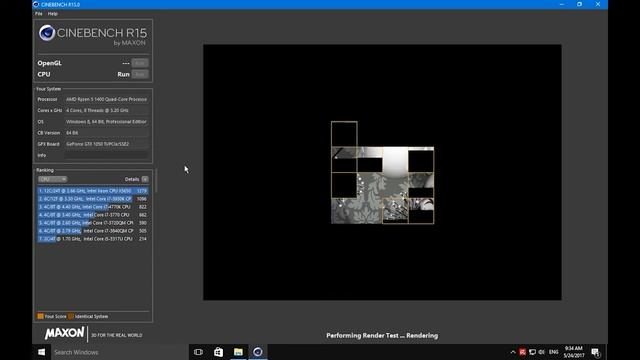Click the CB Version field showing 64 Bit
The height and width of the screenshot is (360, 640).
point(107,133)
